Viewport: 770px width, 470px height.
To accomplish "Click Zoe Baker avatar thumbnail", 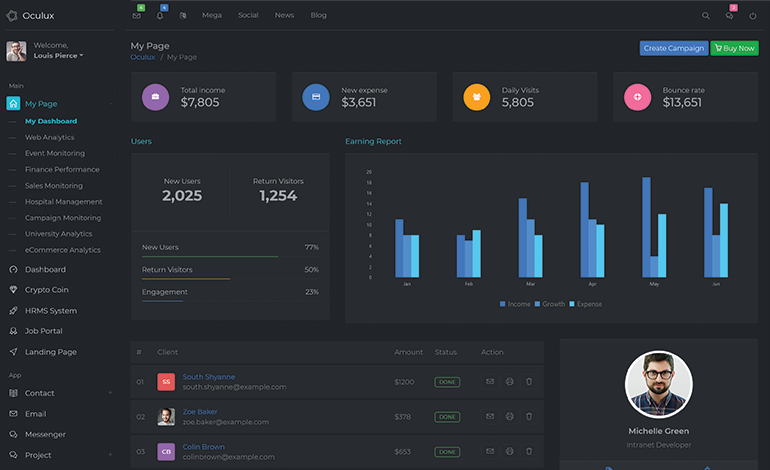I will tap(166, 416).
